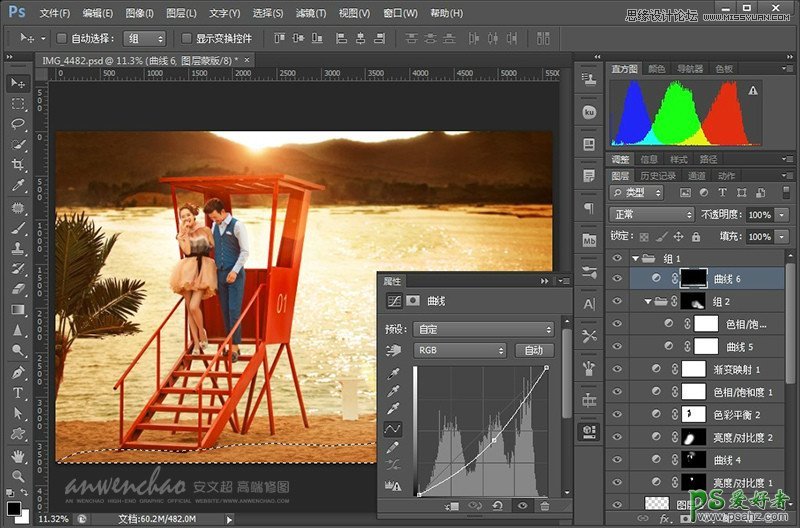Select the Hand tool
The height and width of the screenshot is (528, 800).
[x=18, y=455]
